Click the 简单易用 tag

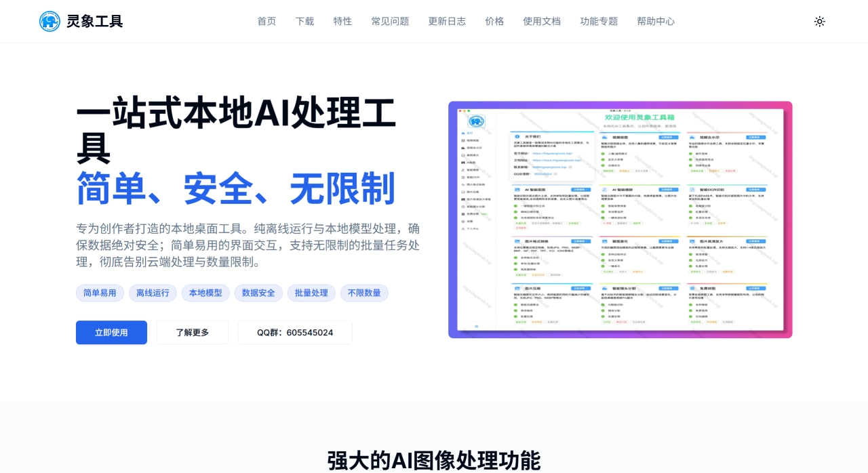point(100,293)
